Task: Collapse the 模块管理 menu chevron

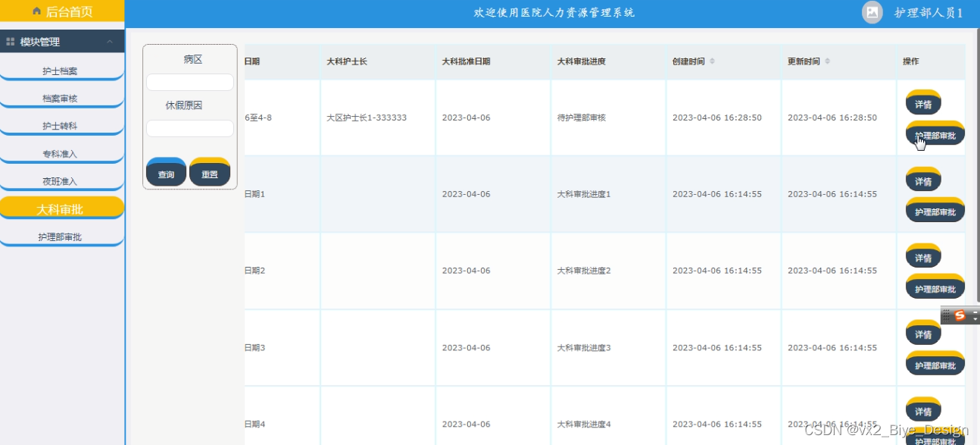Action: 111,42
